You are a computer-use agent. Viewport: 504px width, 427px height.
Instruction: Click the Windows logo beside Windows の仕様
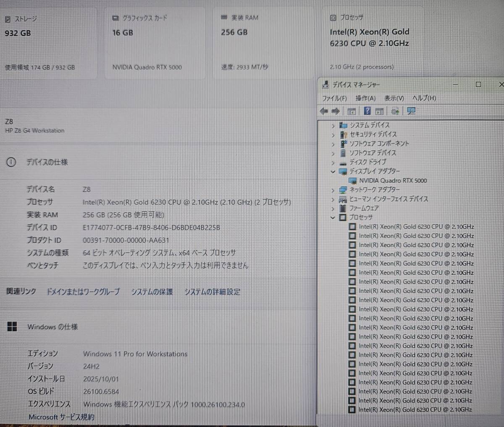click(12, 327)
